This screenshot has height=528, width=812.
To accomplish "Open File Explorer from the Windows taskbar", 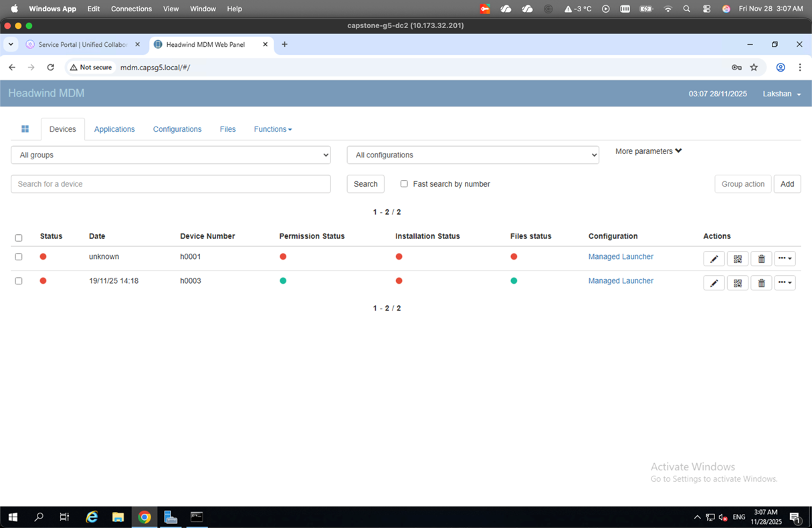I will click(118, 517).
